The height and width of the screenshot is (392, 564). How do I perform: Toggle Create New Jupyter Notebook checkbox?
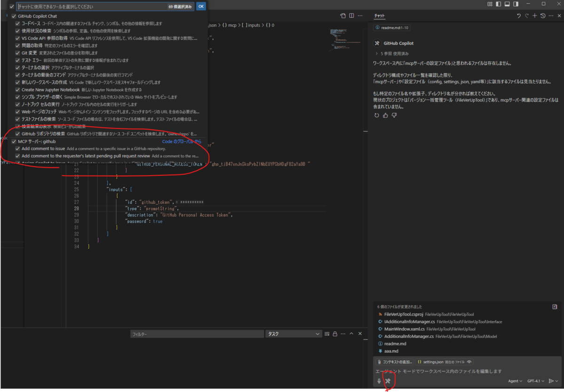(x=17, y=89)
